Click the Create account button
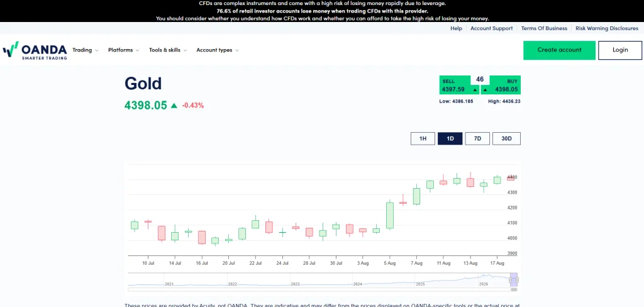The image size is (644, 307). tap(559, 50)
